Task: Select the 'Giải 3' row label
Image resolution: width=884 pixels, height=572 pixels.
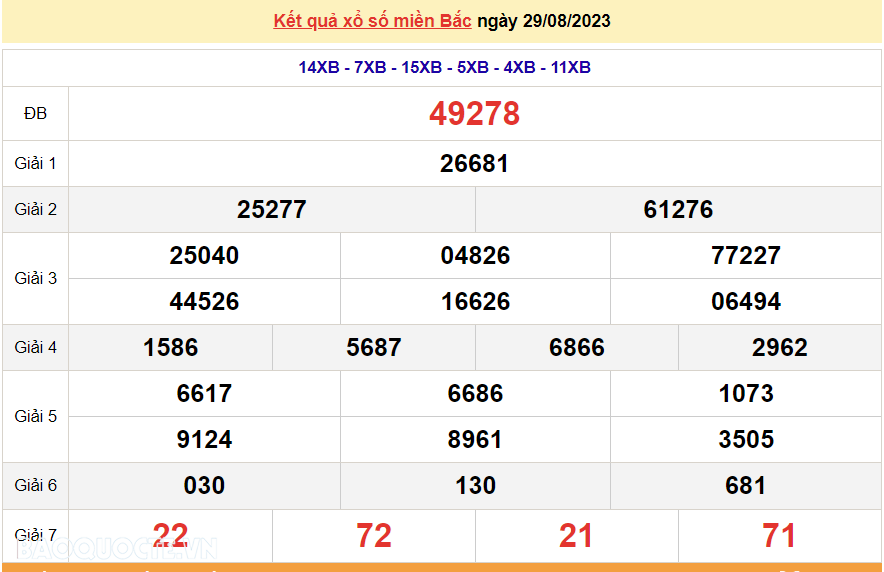Action: coord(35,278)
